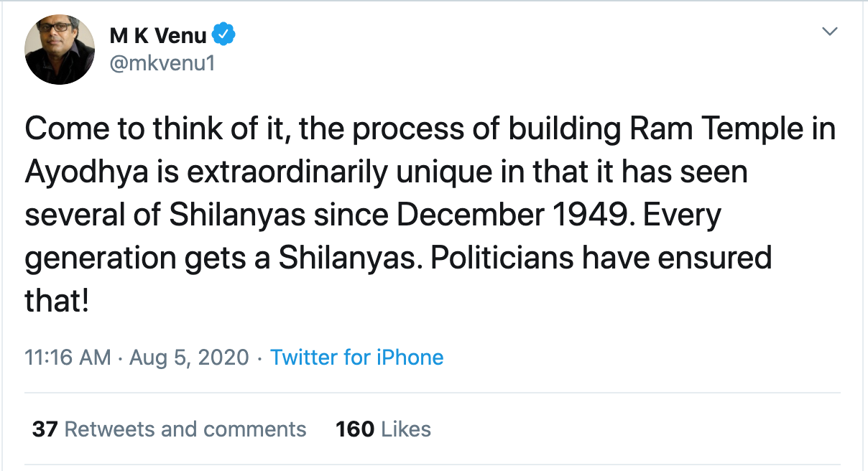
Task: Click the M K Venu display name
Action: [158, 35]
